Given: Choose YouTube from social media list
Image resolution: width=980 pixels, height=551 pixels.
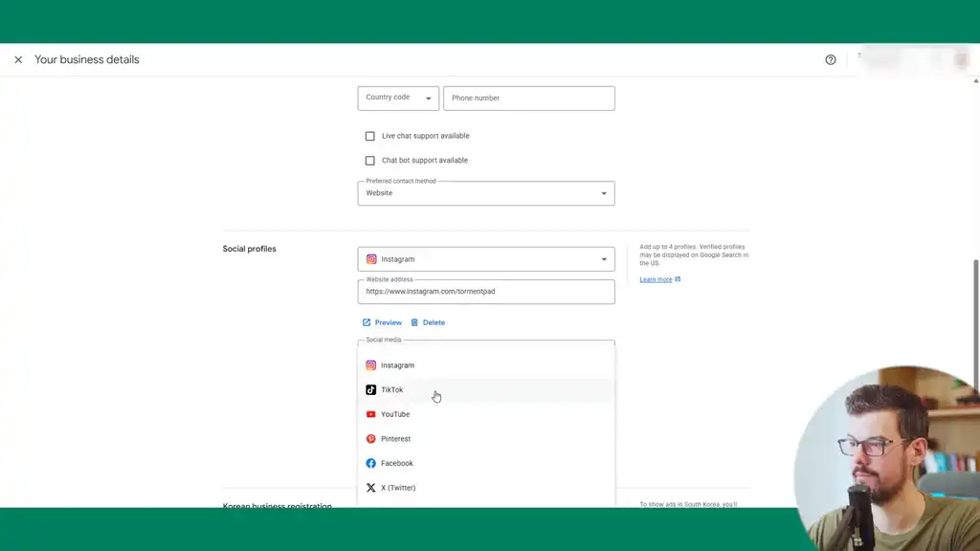Looking at the screenshot, I should click(x=395, y=414).
